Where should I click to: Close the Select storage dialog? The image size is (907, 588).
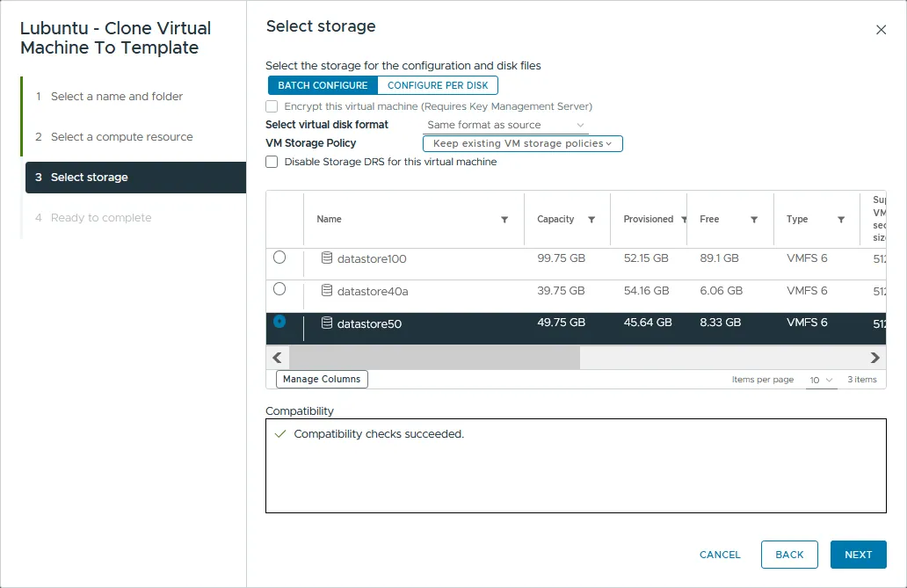pyautogui.click(x=881, y=30)
